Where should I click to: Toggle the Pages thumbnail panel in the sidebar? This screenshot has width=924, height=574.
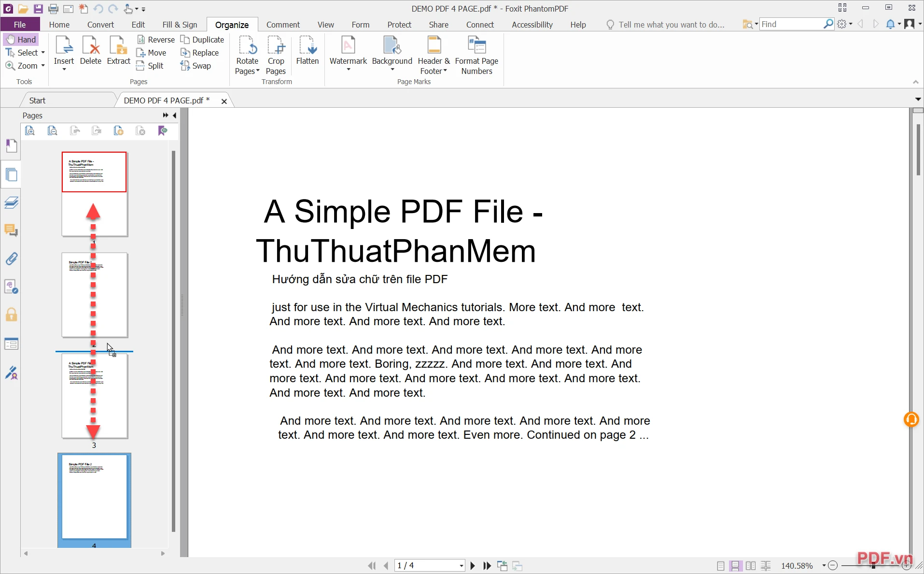(11, 174)
